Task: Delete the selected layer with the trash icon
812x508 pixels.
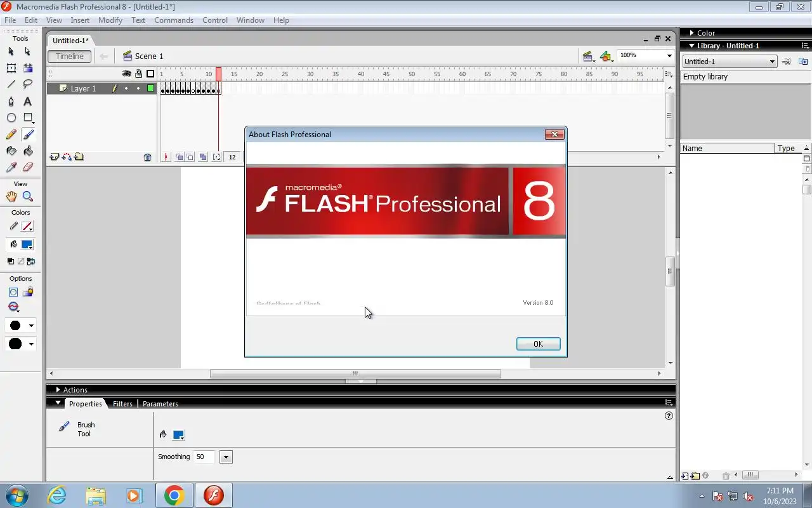Action: tap(148, 157)
